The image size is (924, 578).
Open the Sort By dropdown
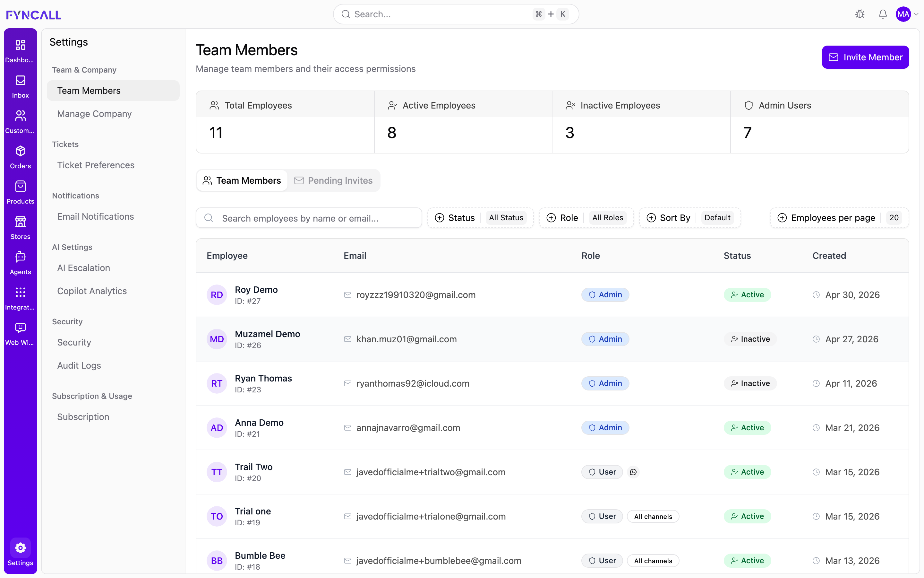[689, 217]
